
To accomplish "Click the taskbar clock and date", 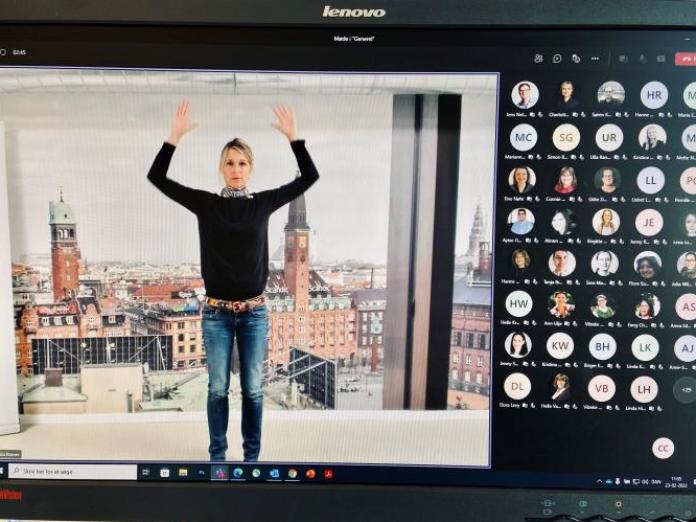I will coord(678,482).
